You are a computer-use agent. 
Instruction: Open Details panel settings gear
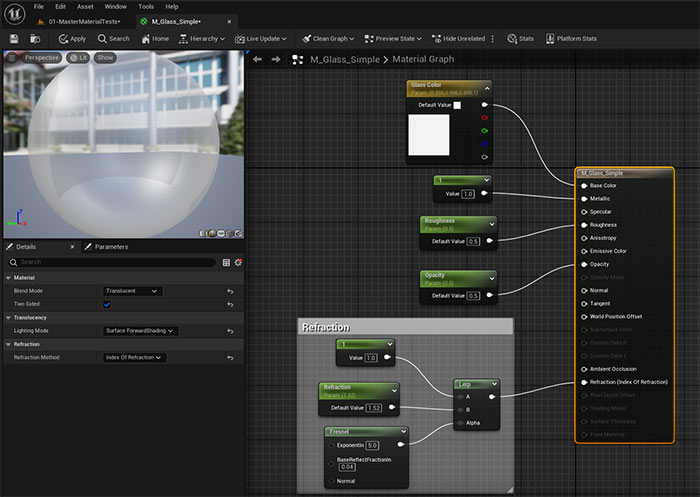coord(238,262)
